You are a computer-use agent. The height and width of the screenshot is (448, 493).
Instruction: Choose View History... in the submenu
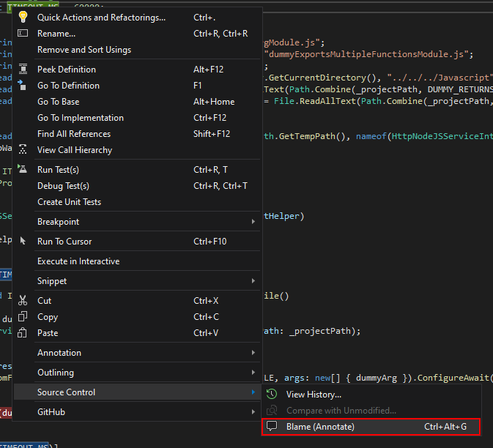pyautogui.click(x=371, y=395)
